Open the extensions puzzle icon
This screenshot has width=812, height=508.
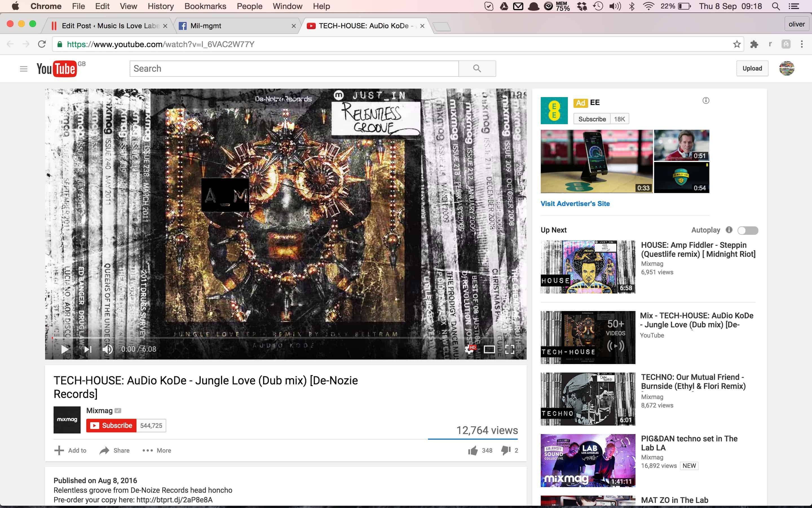coord(754,44)
